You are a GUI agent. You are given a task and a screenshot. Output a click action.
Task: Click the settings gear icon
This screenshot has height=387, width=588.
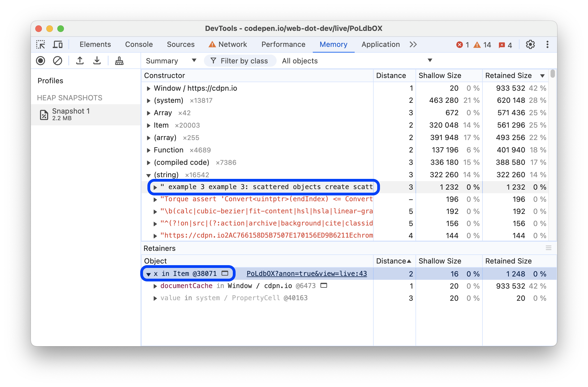point(530,44)
